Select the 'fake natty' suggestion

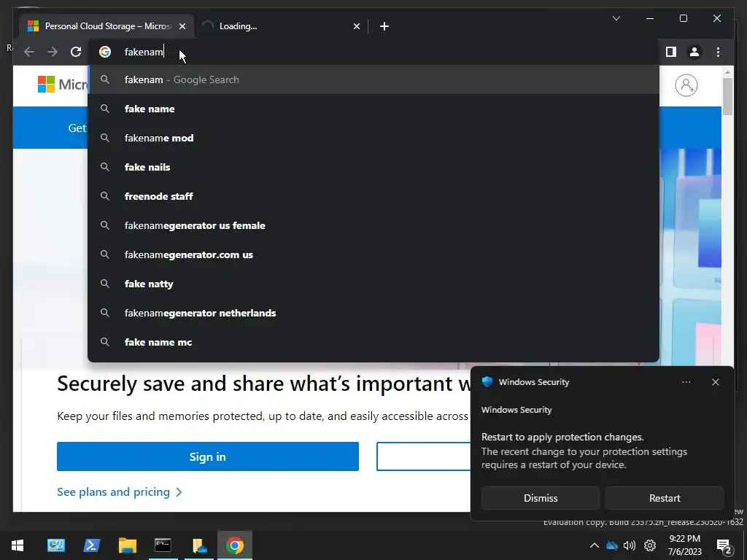373,284
